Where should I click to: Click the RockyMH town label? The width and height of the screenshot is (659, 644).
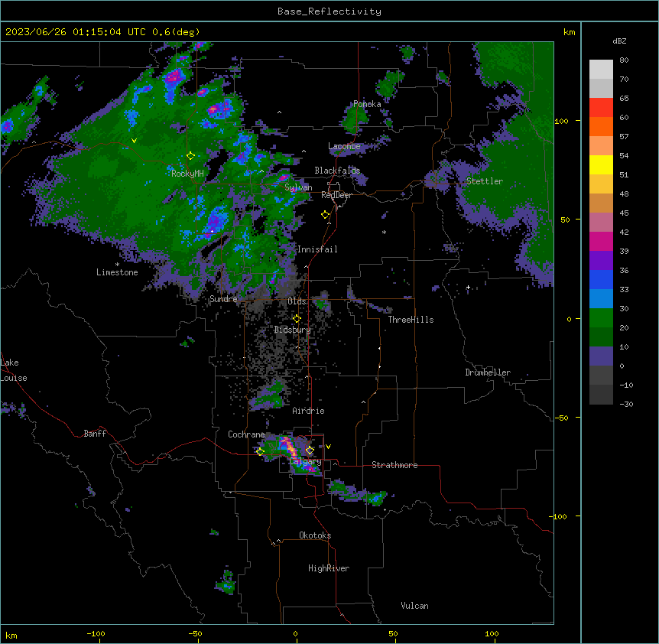point(187,174)
